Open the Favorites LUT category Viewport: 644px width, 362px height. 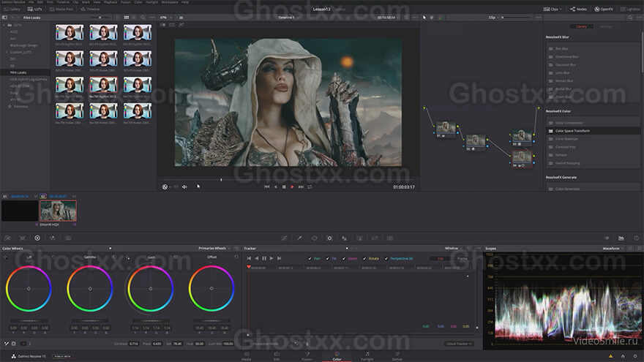coord(18,106)
